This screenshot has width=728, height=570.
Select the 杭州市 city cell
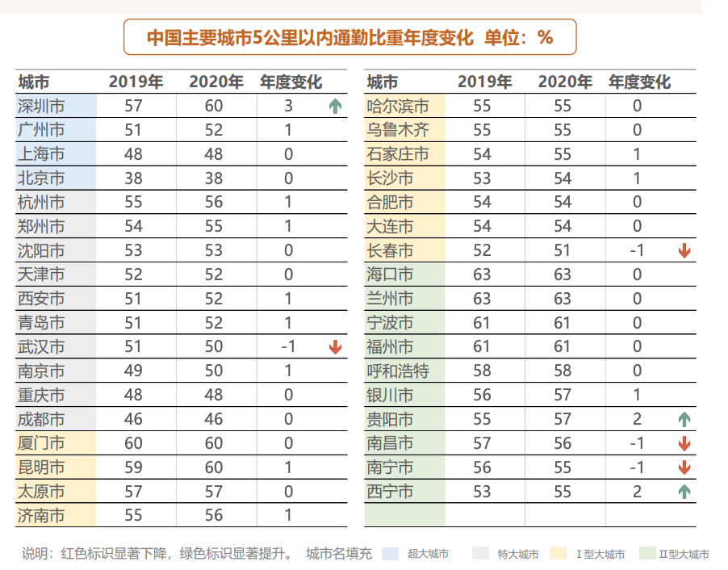point(56,202)
